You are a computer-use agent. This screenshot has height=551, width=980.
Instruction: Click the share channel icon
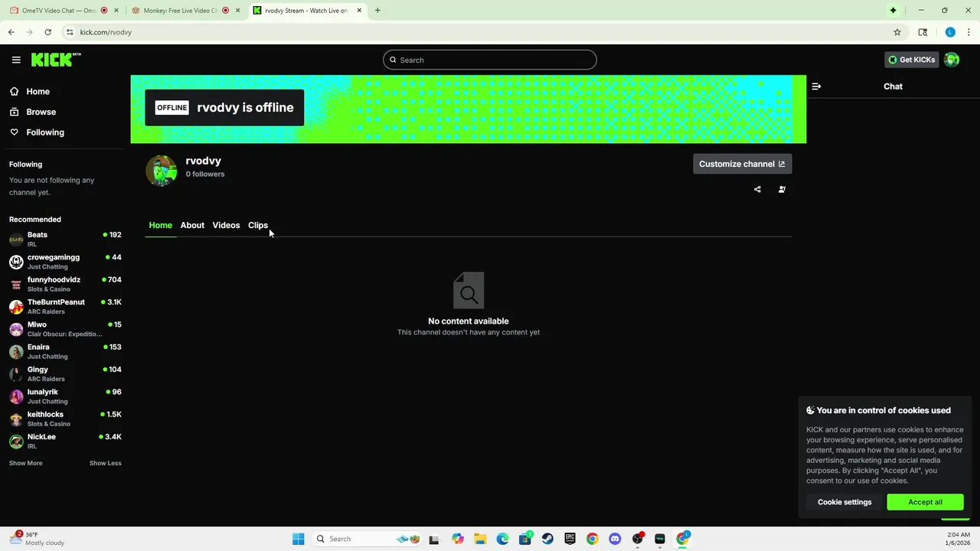tap(757, 189)
